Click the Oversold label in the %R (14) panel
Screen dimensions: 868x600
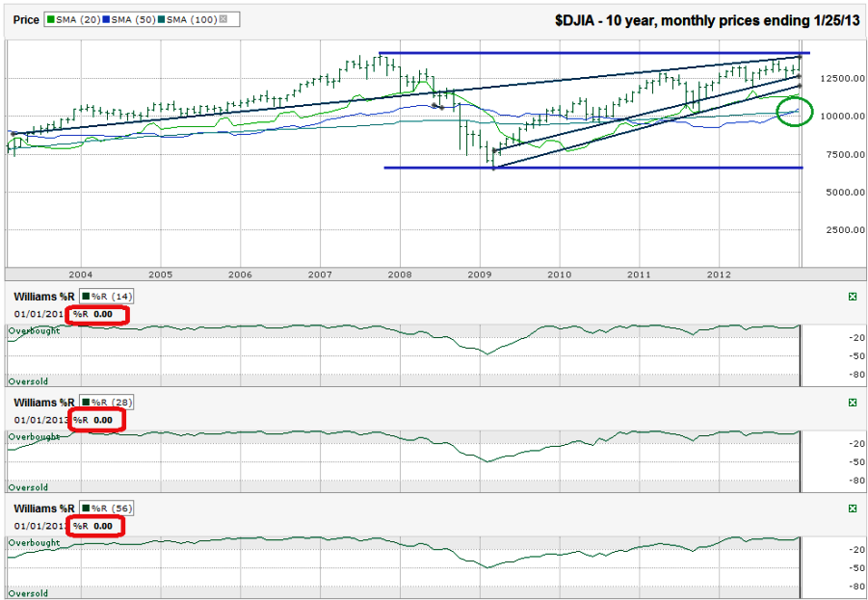[28, 381]
